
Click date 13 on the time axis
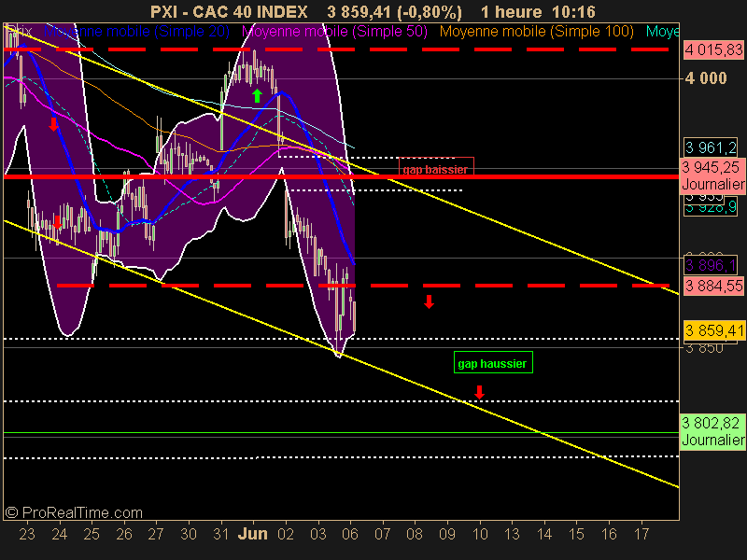(512, 534)
